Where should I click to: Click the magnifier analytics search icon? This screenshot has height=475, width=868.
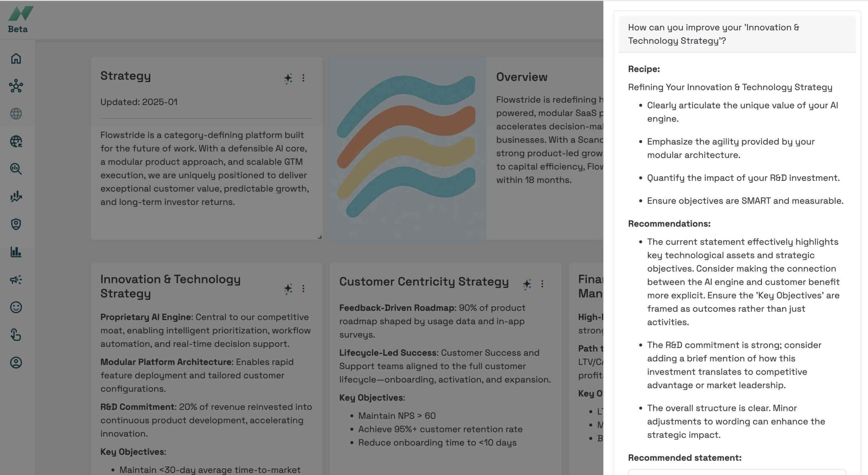point(16,169)
